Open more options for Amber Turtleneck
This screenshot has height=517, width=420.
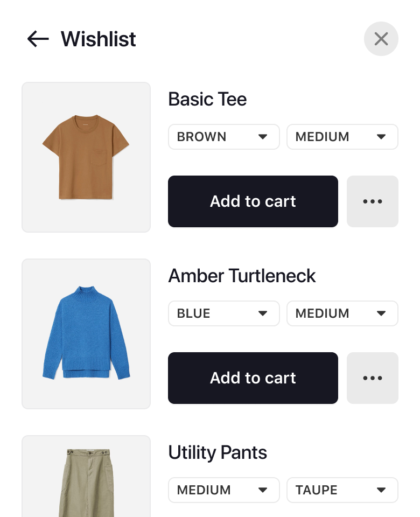372,378
